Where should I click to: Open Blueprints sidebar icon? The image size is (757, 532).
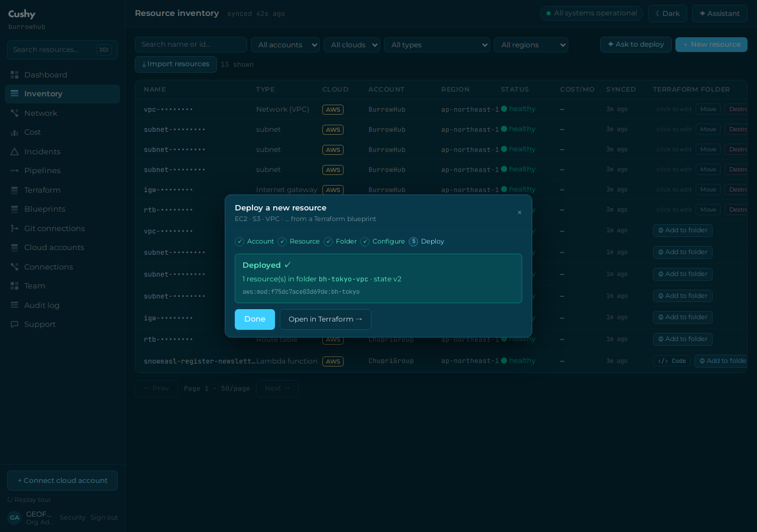14,209
